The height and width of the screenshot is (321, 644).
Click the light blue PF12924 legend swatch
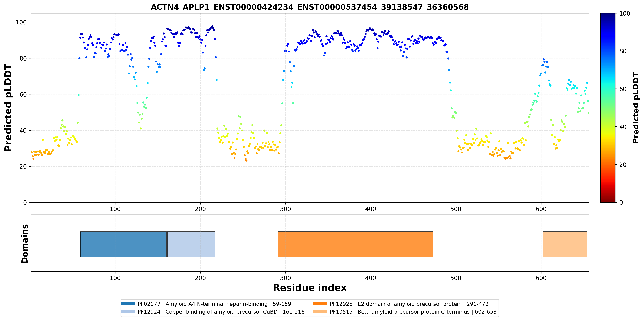click(128, 311)
